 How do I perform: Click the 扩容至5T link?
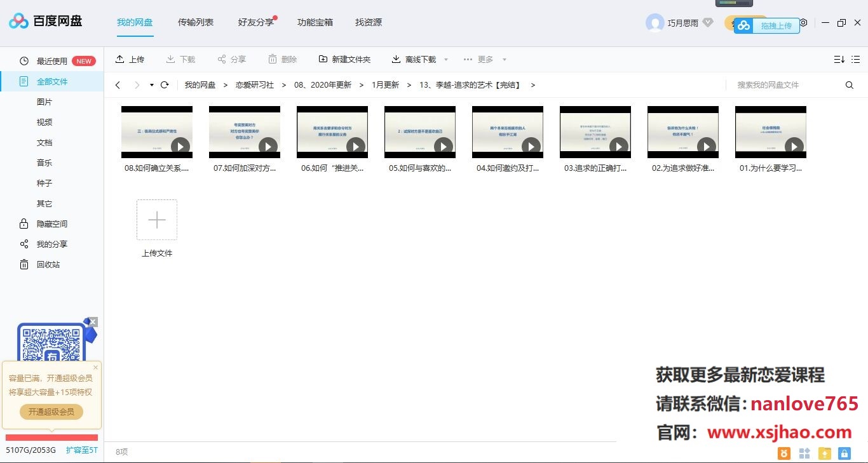pos(81,450)
